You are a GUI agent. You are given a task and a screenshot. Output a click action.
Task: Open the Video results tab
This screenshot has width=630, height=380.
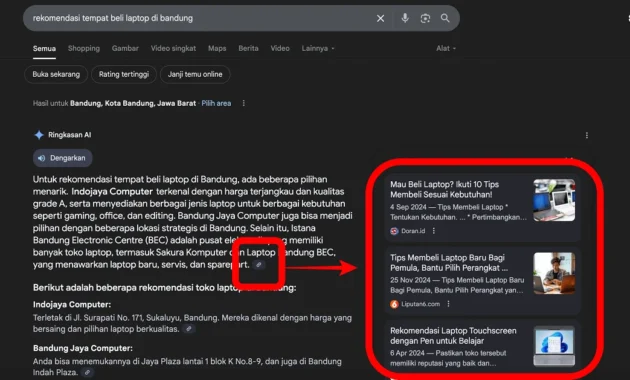[280, 48]
